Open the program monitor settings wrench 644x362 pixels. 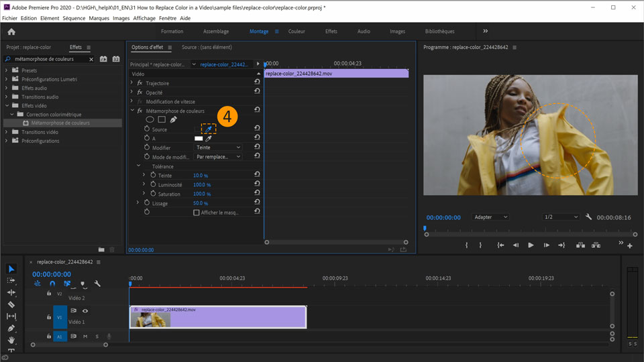point(588,217)
